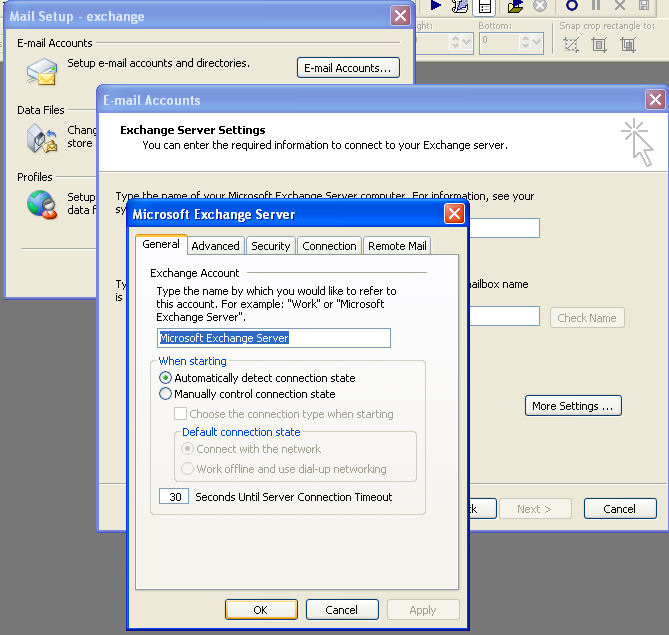Switch to the Advanced tab
This screenshot has width=669, height=635.
pyautogui.click(x=215, y=246)
